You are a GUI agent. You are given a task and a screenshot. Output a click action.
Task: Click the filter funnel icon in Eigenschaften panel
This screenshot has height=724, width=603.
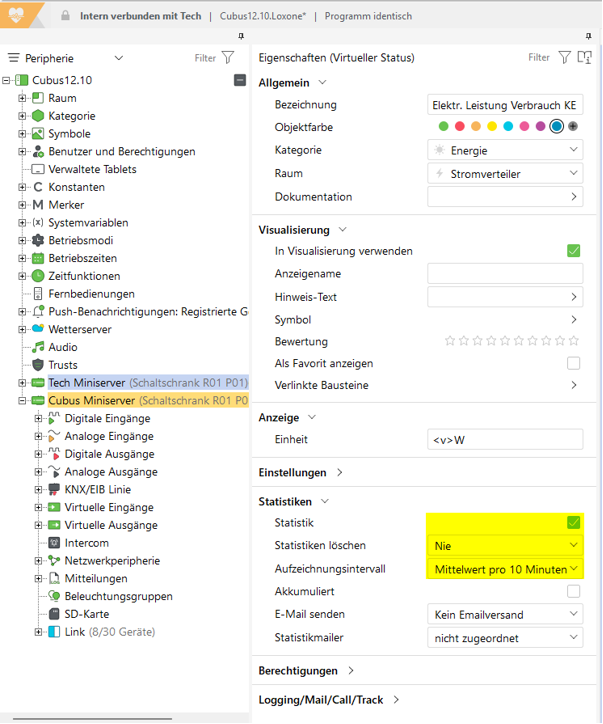point(563,58)
